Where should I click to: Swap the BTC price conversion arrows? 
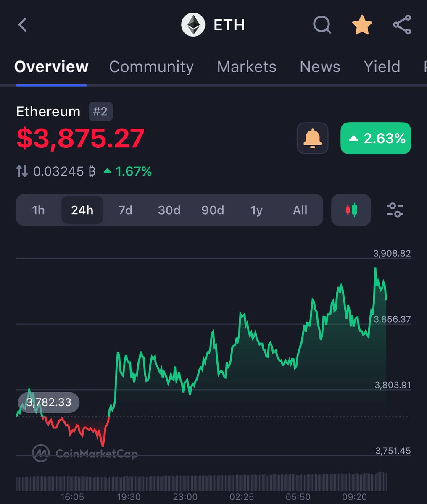(22, 171)
